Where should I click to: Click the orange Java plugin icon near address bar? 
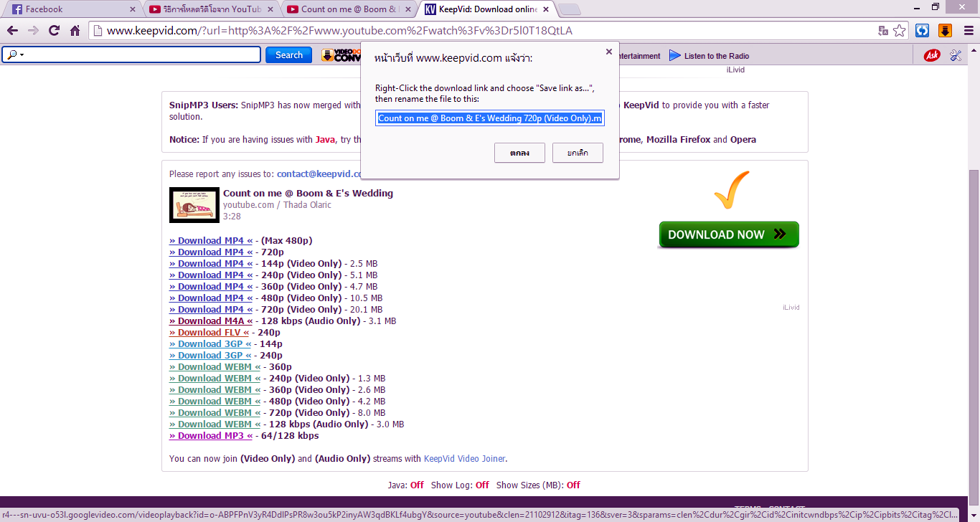945,31
